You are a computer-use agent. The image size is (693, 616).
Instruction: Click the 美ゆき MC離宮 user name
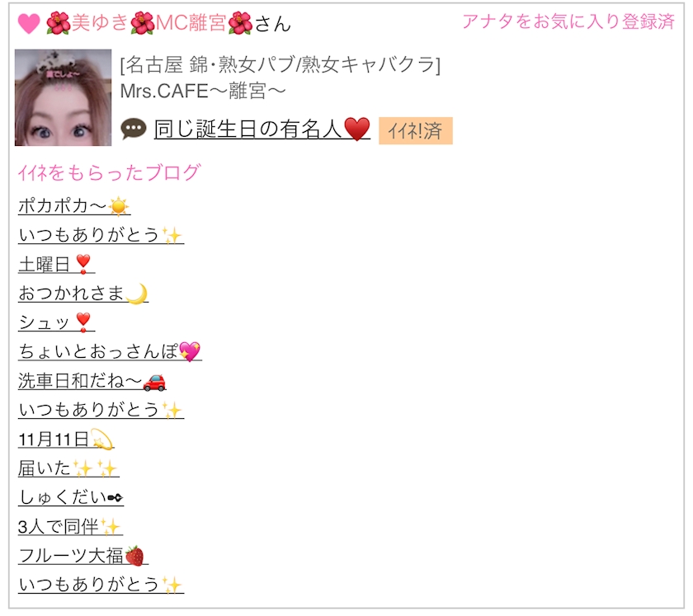click(x=149, y=22)
